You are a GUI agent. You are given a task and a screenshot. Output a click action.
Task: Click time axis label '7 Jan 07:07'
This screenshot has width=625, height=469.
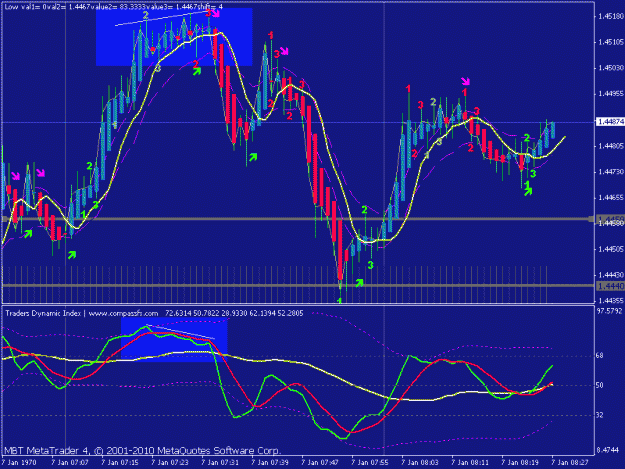70,463
